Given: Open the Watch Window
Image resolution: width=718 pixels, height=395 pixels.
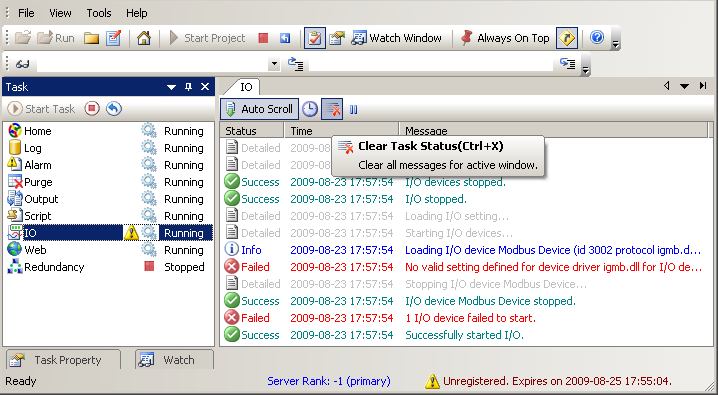Looking at the screenshot, I should (x=397, y=38).
